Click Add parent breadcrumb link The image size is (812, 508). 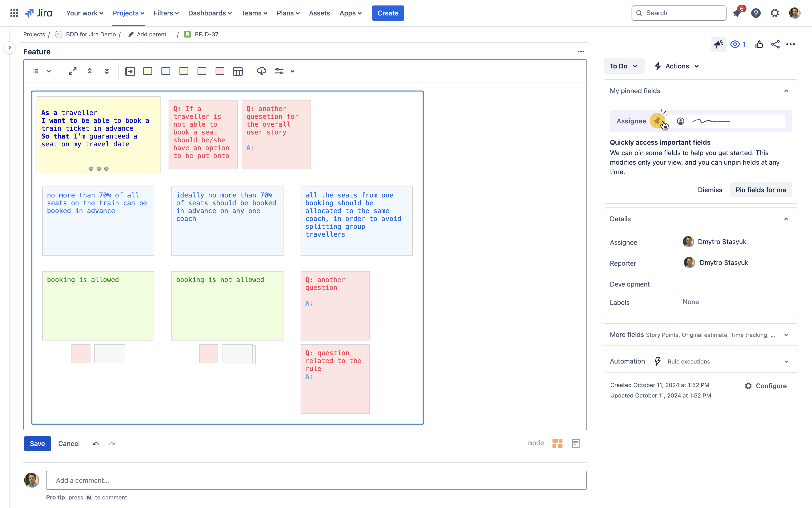[x=147, y=34]
